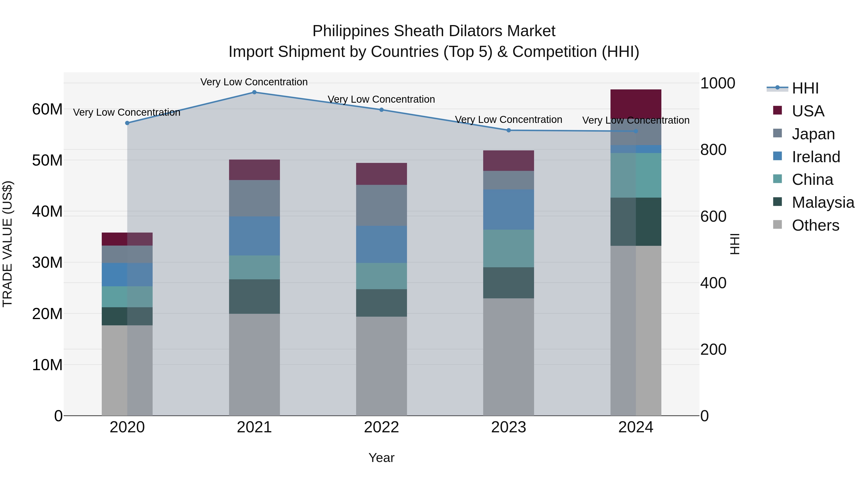The image size is (868, 488).
Task: Click the USA maroon legend swatch
Action: [777, 110]
